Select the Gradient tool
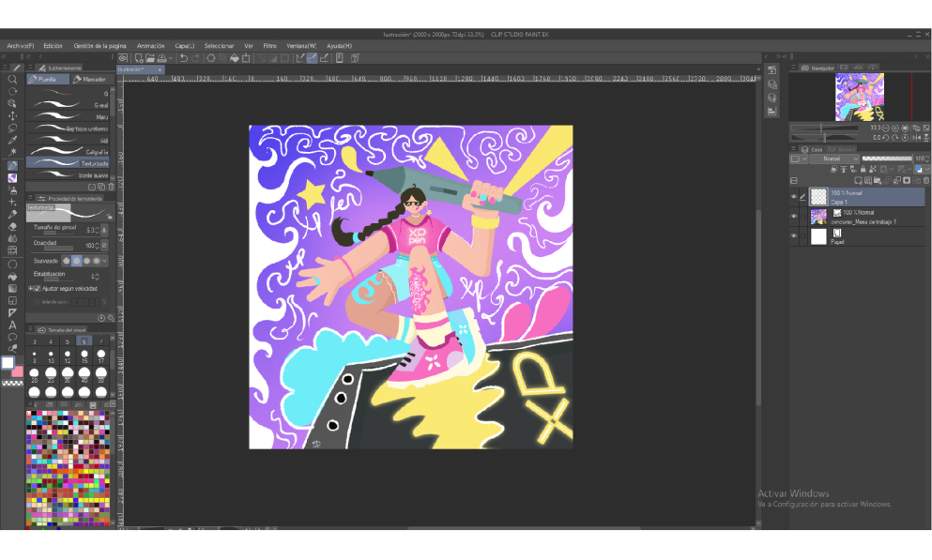Viewport: 932px width, 560px height. click(x=12, y=289)
